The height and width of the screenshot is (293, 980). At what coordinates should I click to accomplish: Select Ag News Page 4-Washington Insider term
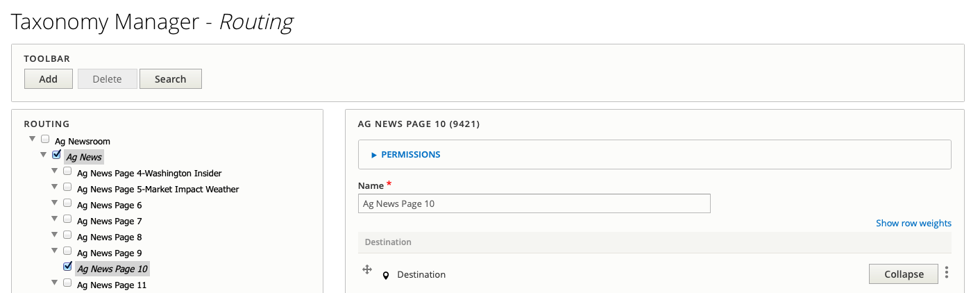tap(149, 173)
